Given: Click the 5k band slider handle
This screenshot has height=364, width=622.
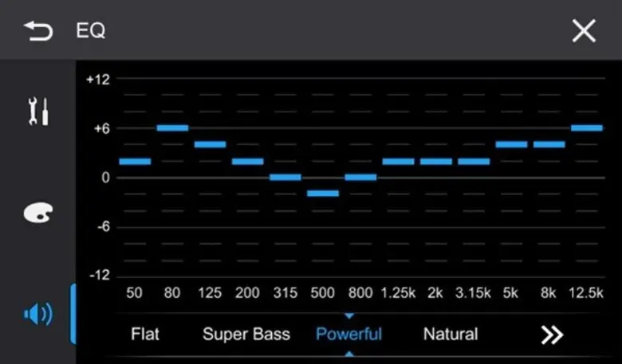Looking at the screenshot, I should click(511, 144).
